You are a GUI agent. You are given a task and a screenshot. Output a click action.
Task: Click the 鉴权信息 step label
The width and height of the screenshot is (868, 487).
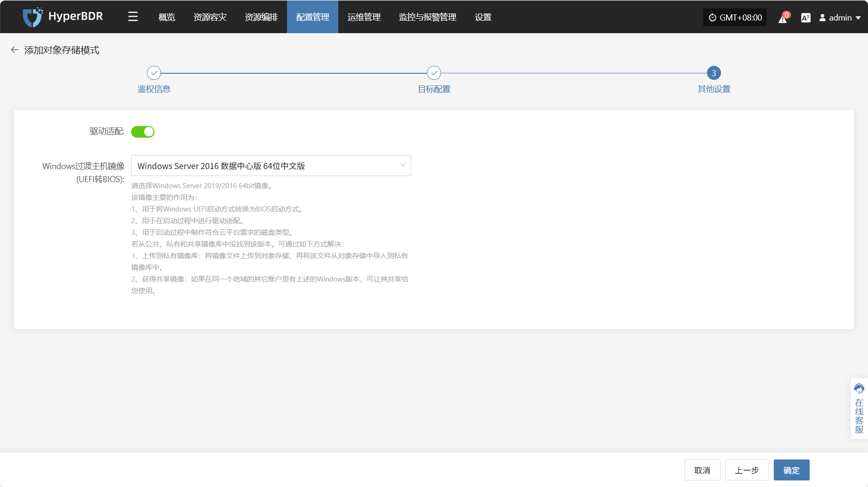pyautogui.click(x=154, y=89)
